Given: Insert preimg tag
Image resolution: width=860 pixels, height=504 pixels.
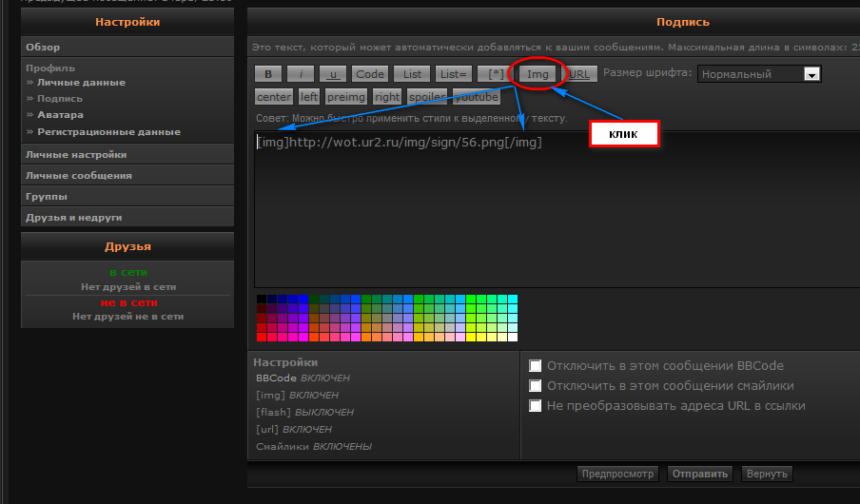Looking at the screenshot, I should (346, 97).
